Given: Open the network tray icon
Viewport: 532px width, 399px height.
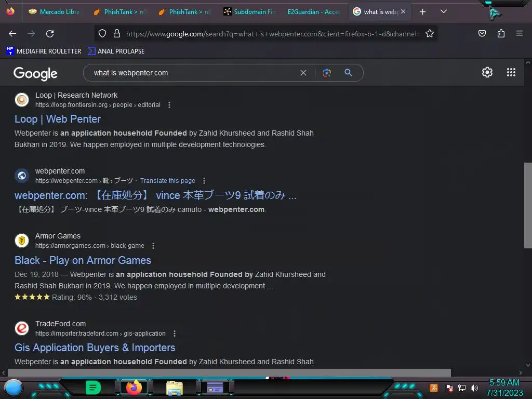Looking at the screenshot, I should pyautogui.click(x=462, y=388).
